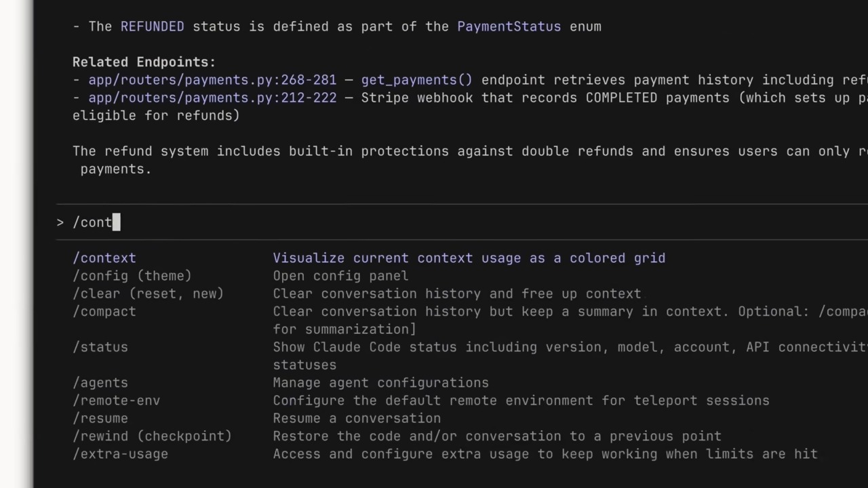Click the get_payments() function reference
The width and height of the screenshot is (868, 488).
coord(416,80)
